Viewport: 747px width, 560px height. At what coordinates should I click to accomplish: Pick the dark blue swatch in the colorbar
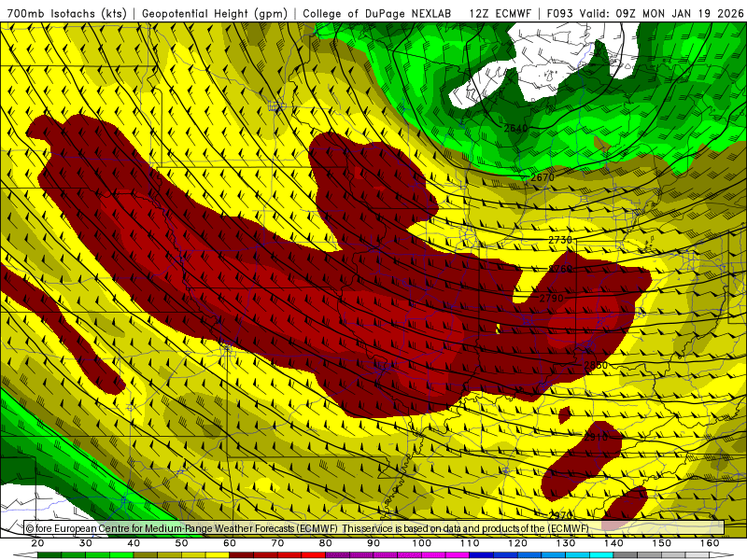481,555
